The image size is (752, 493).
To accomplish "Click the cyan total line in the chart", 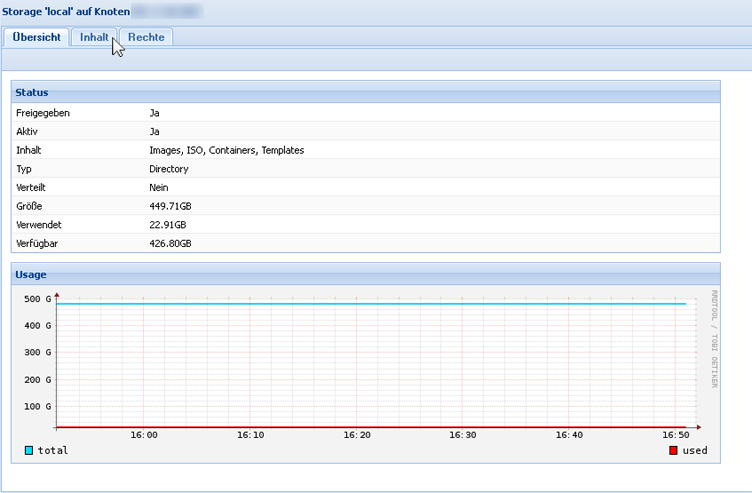I will (x=371, y=304).
